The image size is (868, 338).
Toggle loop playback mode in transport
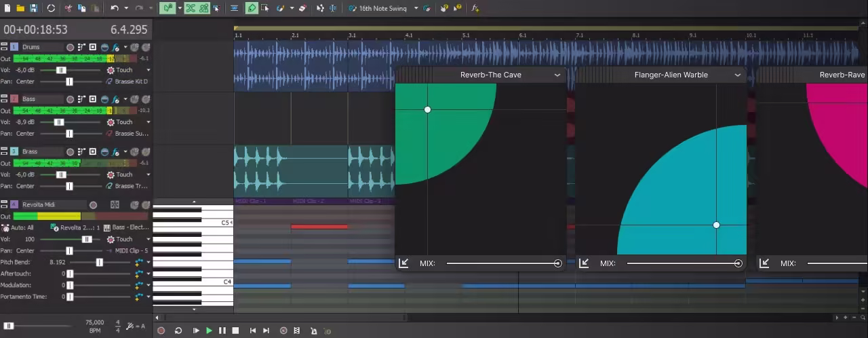coord(178,331)
